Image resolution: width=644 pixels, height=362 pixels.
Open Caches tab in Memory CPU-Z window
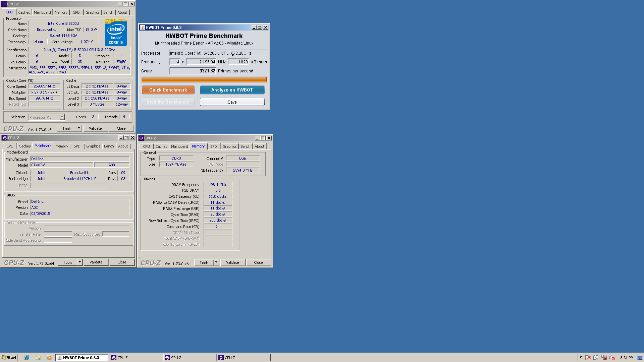(x=161, y=146)
